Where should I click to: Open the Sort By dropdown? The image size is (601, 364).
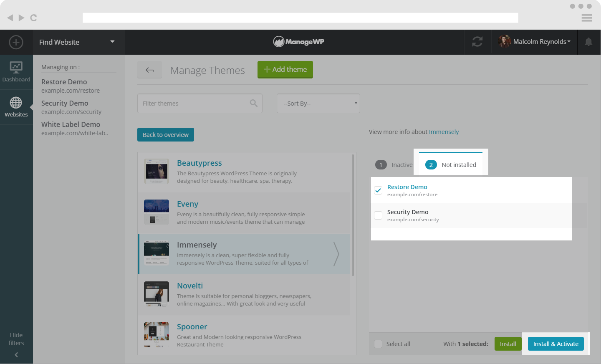coord(318,103)
